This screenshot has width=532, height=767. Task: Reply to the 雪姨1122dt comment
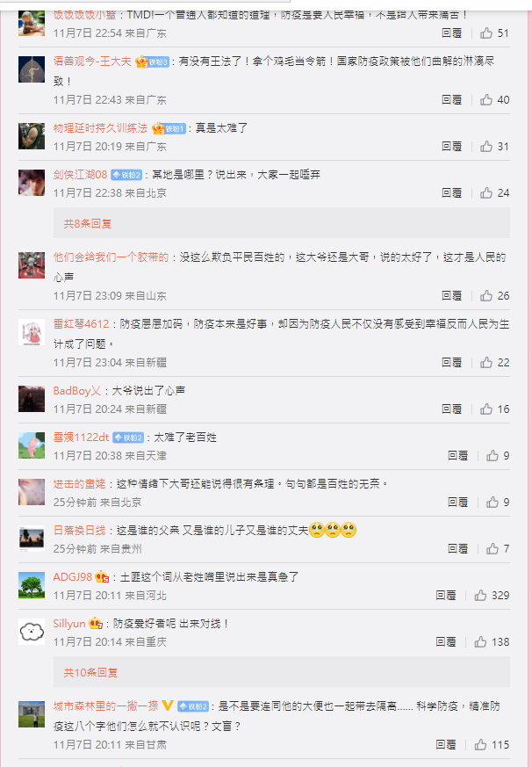(458, 456)
